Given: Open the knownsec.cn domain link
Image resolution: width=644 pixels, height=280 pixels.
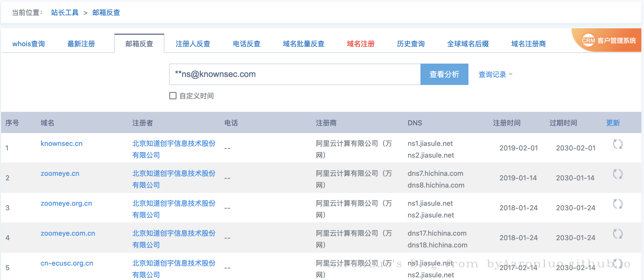Looking at the screenshot, I should pyautogui.click(x=61, y=143).
